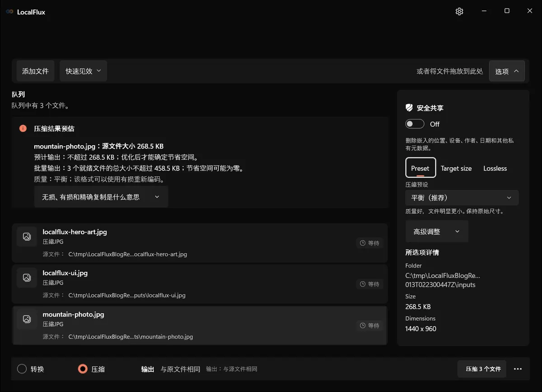
Task: Click the 等待 status badge of mountain-photo.jpg
Action: [369, 326]
